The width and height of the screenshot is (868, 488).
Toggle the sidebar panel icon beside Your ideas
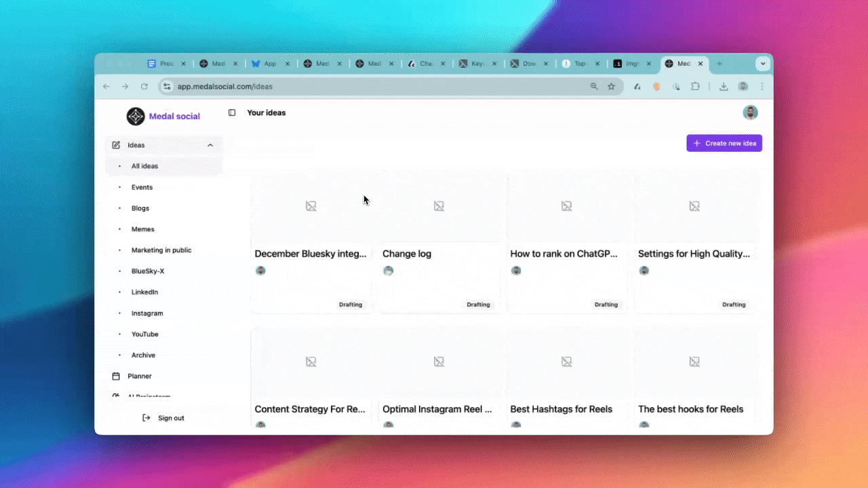click(x=232, y=113)
